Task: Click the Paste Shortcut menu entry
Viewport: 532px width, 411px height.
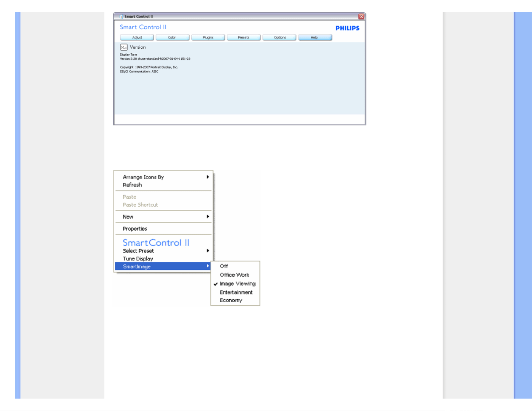Action: 164,205
